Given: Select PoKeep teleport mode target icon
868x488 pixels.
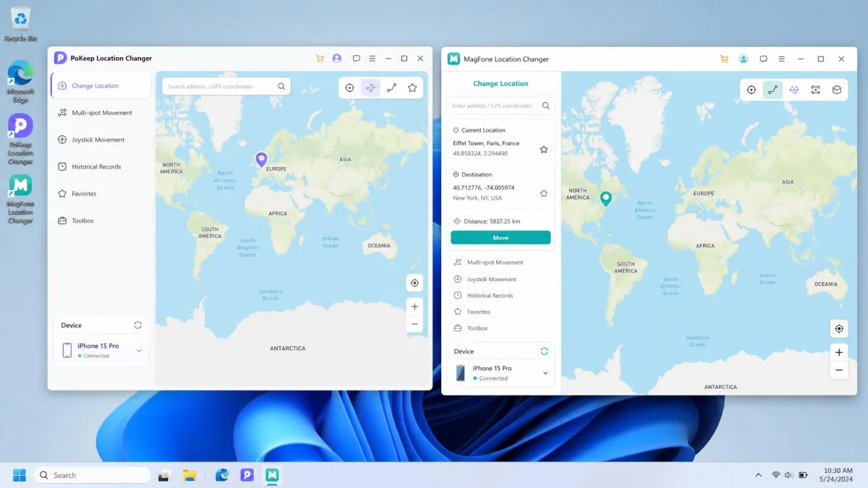Looking at the screenshot, I should pyautogui.click(x=349, y=87).
